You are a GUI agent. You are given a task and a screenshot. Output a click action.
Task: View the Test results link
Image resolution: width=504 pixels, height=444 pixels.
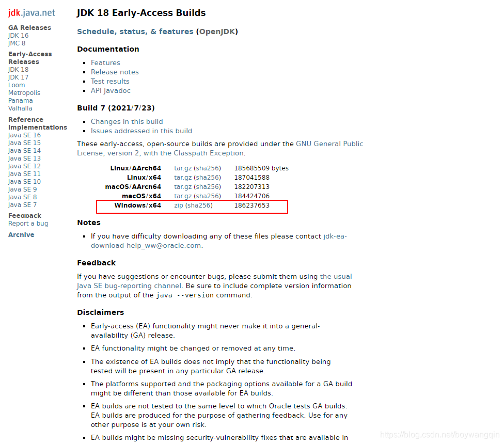click(110, 81)
